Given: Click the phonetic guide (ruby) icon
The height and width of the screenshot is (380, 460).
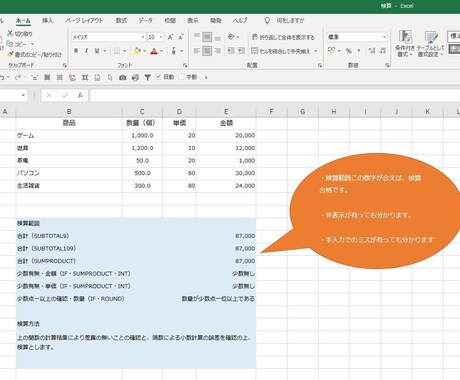Looking at the screenshot, I should tap(174, 51).
